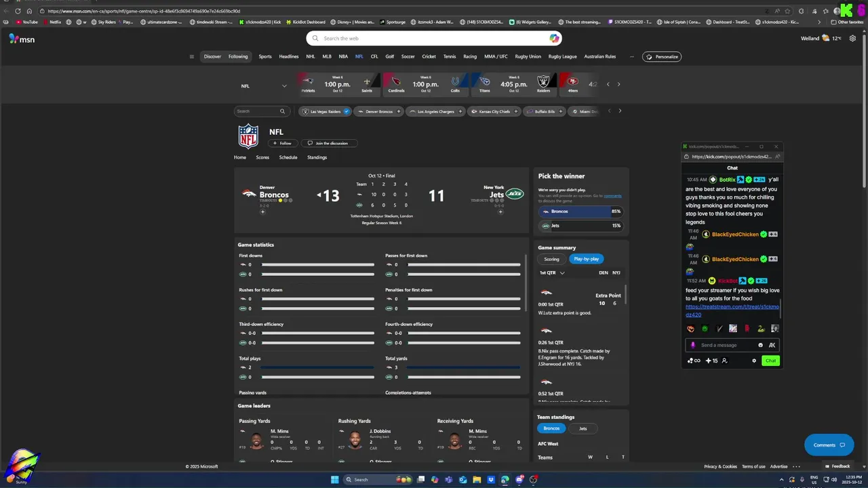The image size is (868, 488).
Task: Switch to the Schedule tab
Action: 288,157
